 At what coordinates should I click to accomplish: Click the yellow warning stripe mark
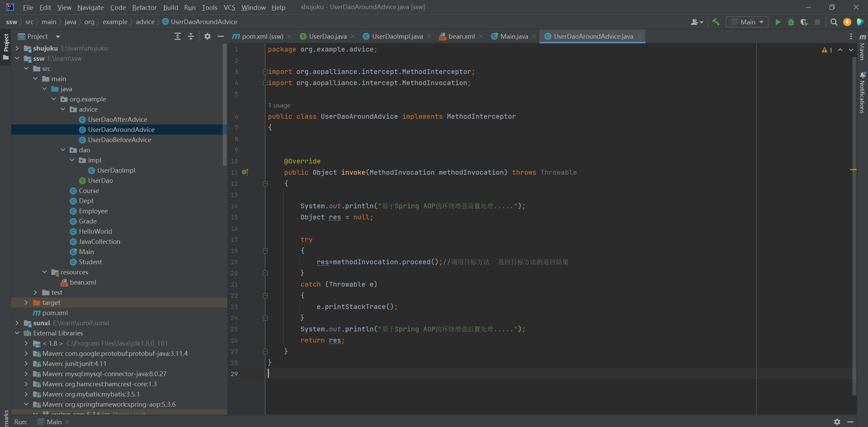853,169
